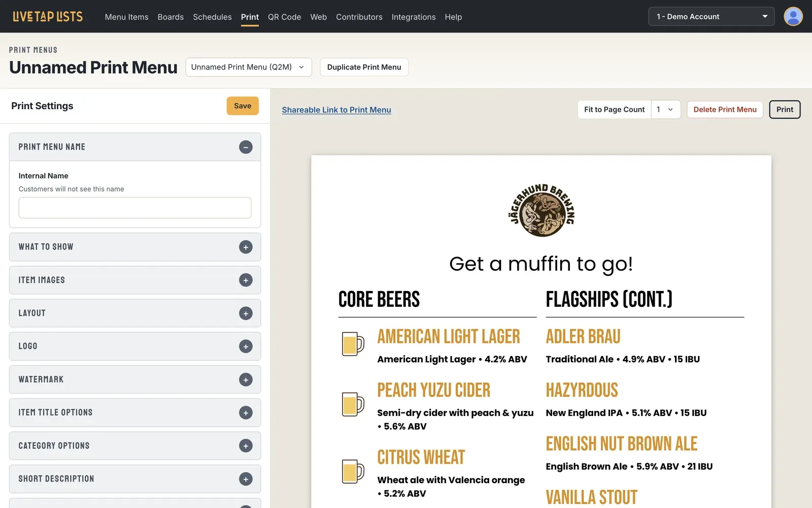Click the beer mug icon beside Citrus Wheat
Image resolution: width=812 pixels, height=508 pixels.
pos(353,471)
